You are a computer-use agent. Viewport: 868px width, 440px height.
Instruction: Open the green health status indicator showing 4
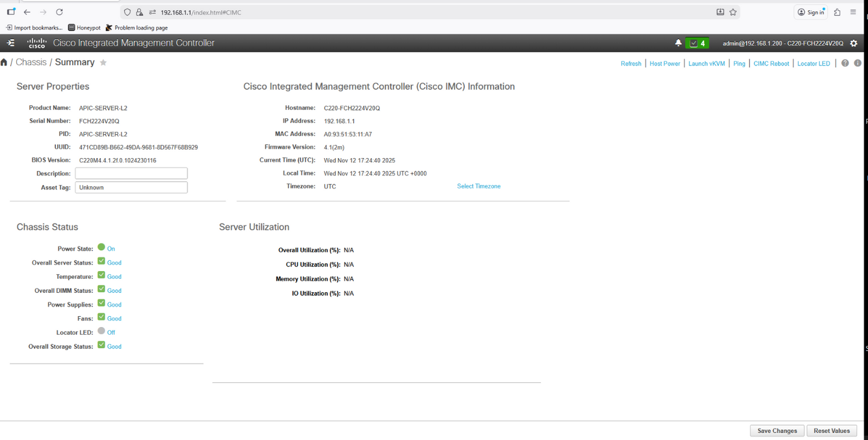click(x=697, y=43)
